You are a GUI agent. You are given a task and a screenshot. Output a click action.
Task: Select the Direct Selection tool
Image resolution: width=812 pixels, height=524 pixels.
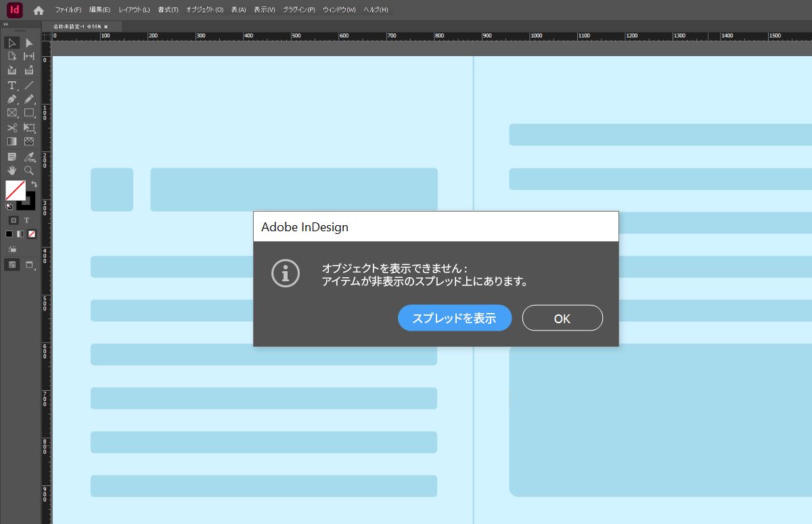coord(29,43)
